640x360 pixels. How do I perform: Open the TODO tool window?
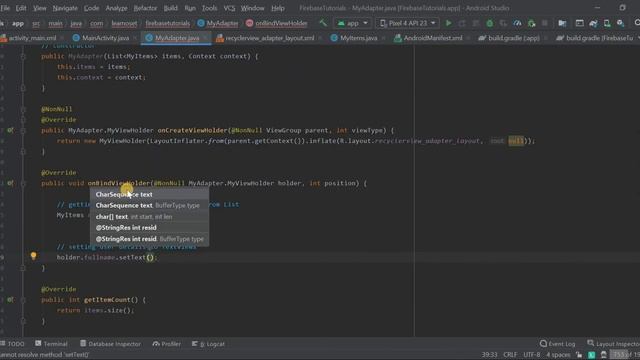coord(13,344)
